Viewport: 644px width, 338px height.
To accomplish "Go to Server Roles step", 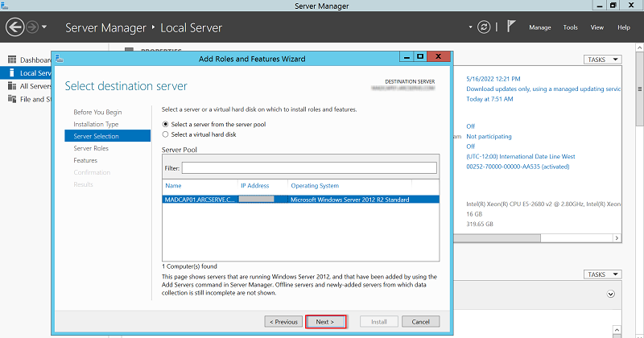I will 91,148.
